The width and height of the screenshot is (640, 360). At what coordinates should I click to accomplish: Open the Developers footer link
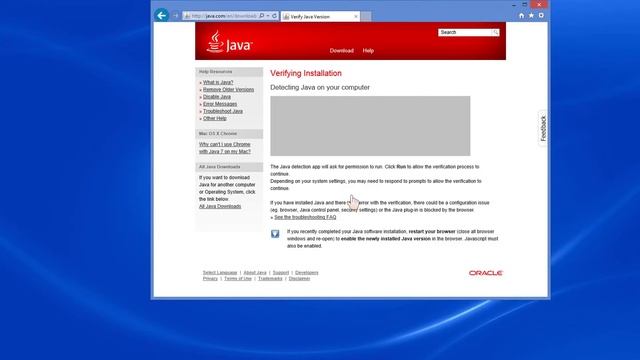point(307,273)
